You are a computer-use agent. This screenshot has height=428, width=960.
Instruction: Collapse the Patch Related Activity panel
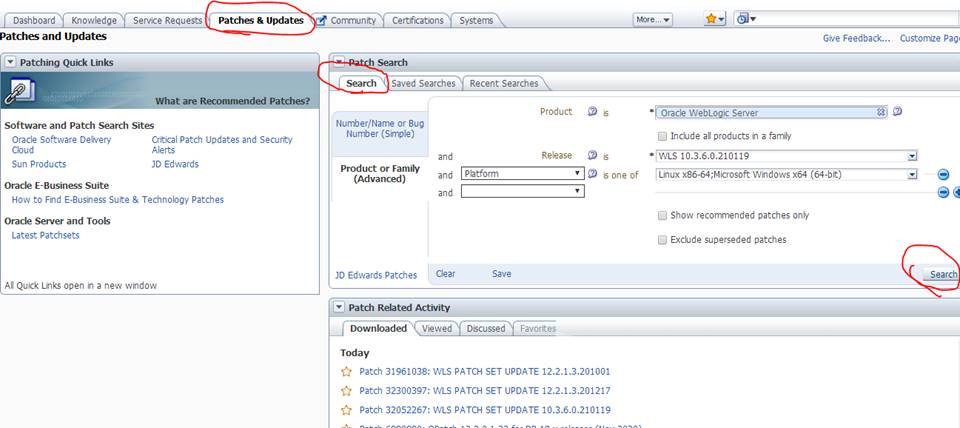click(339, 307)
